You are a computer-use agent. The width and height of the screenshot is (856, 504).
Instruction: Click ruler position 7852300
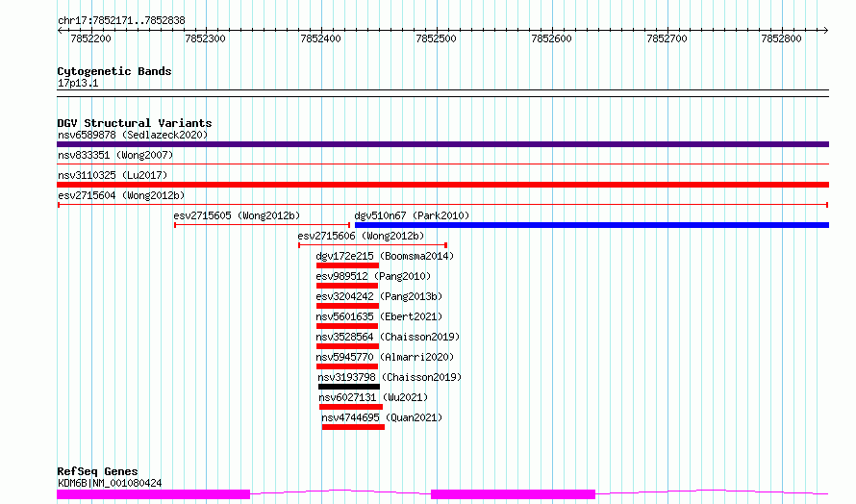pyautogui.click(x=205, y=38)
